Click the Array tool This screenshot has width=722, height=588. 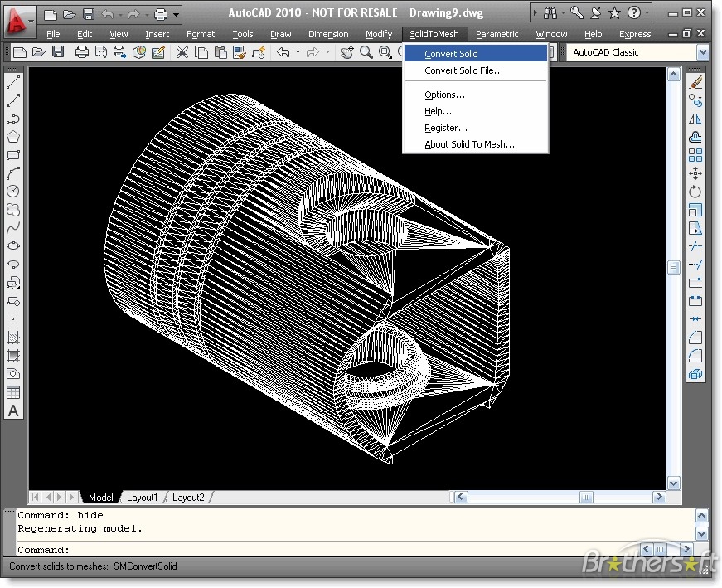695,155
